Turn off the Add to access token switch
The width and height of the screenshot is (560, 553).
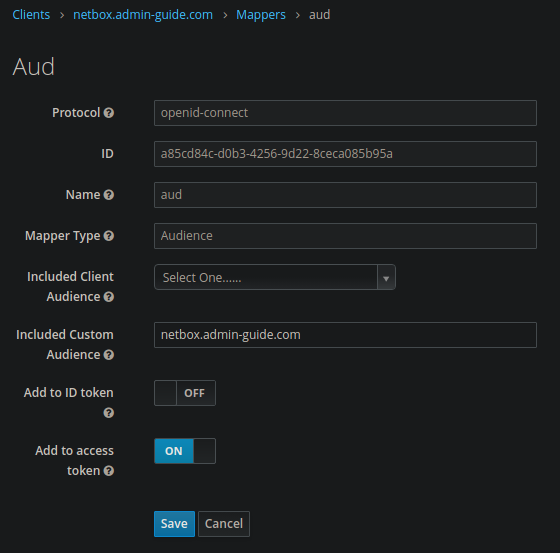tap(185, 451)
